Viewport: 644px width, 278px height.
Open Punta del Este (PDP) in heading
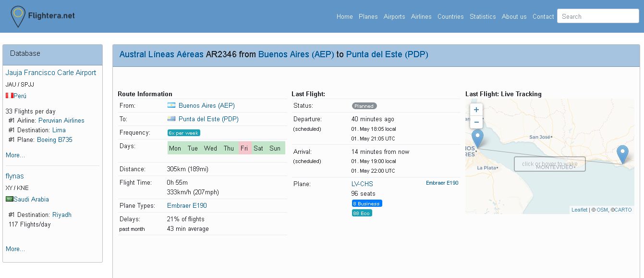click(387, 54)
